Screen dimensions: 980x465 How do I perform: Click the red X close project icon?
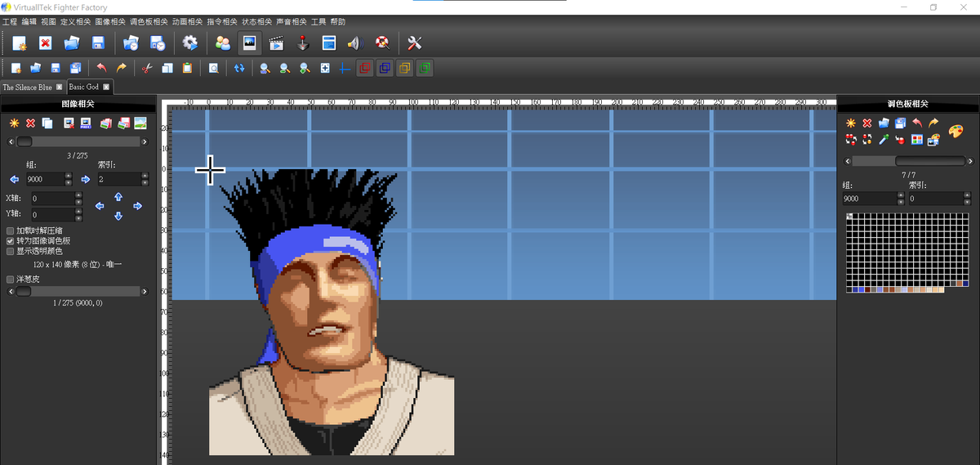tap(46, 43)
